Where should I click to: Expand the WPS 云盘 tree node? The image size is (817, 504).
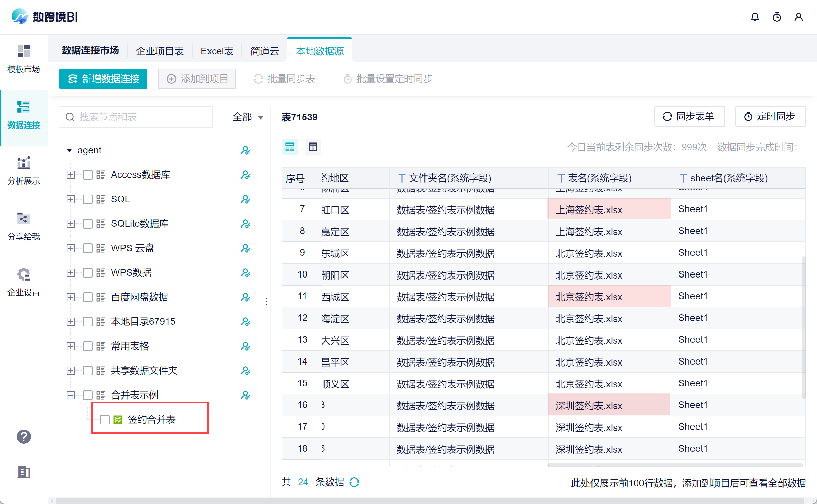point(71,248)
